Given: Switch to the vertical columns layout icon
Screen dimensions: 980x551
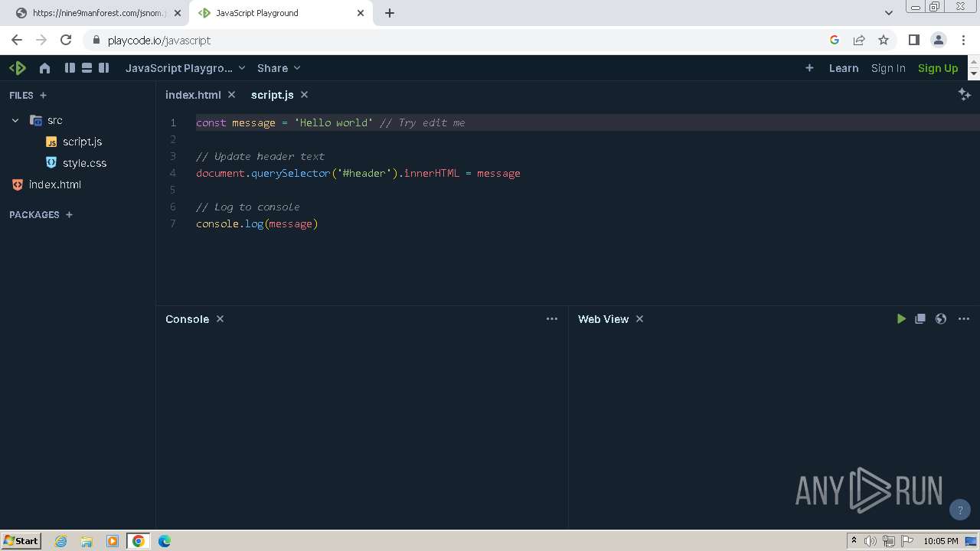Looking at the screenshot, I should [70, 68].
